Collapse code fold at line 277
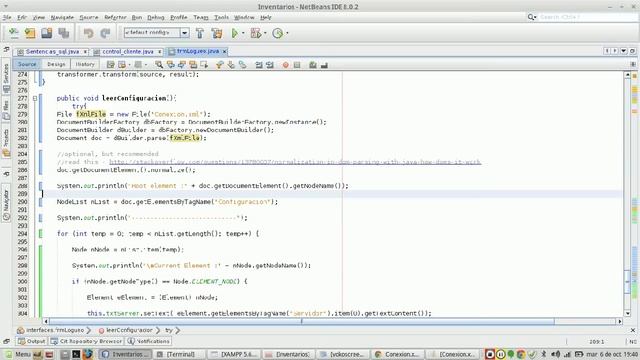The width and height of the screenshot is (640, 360). pyautogui.click(x=35, y=98)
